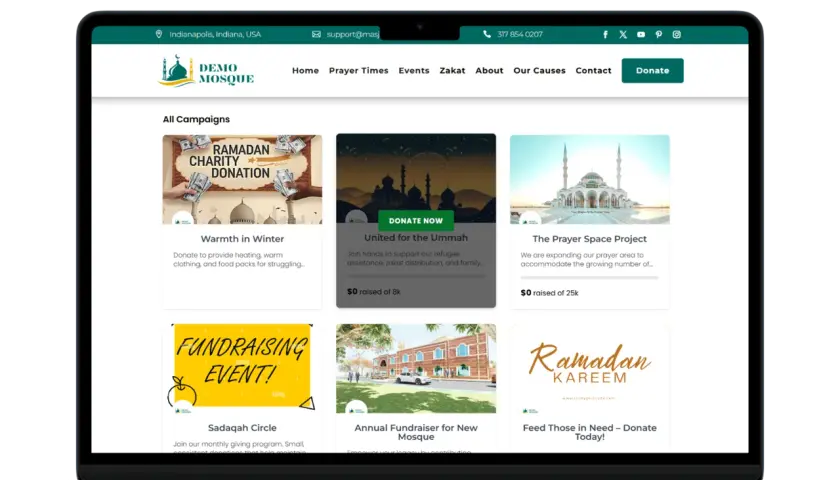Click organizer avatar on Prayer Space Project card
This screenshot has width=840, height=480.
530,219
